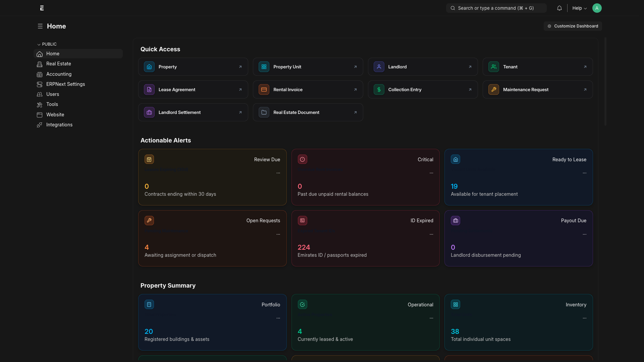This screenshot has height=362, width=644.
Task: Collapse the PUBLIC sidebar section
Action: point(47,44)
